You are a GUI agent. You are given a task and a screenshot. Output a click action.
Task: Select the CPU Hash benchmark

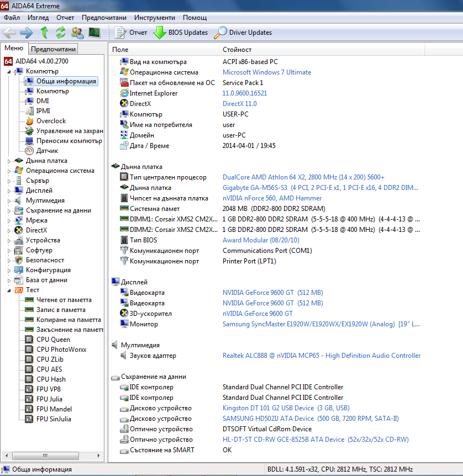click(x=51, y=379)
